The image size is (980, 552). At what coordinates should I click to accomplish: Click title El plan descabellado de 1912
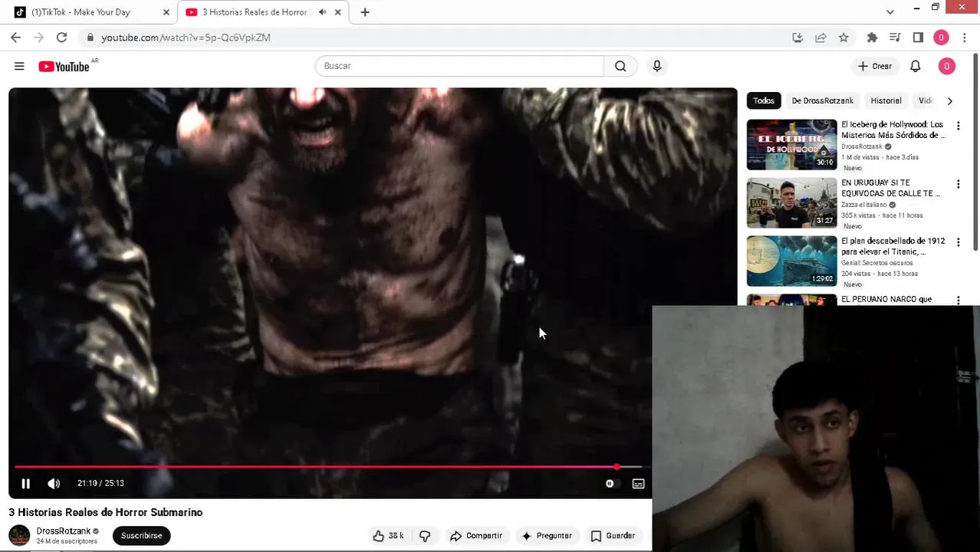893,246
